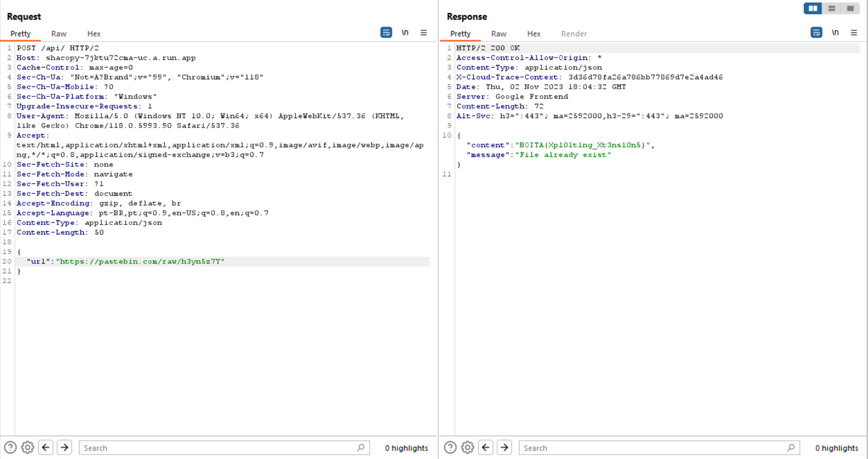Click the Accept-Encoding header line

[99, 203]
